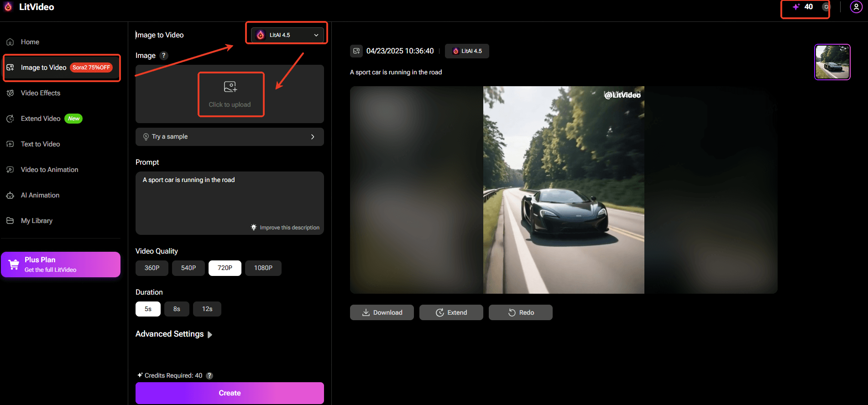The height and width of the screenshot is (405, 868).
Task: Set duration to 8s
Action: [177, 309]
